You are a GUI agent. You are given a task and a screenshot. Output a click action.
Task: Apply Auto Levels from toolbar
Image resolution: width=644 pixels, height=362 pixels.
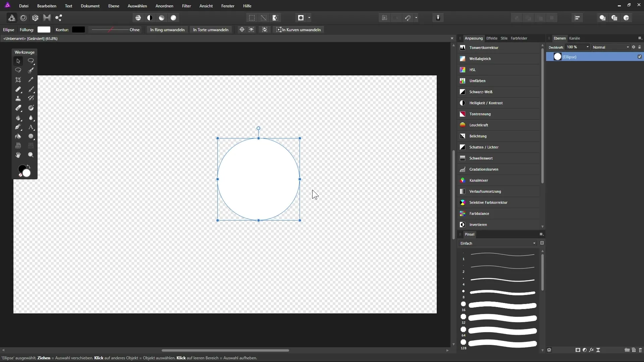pyautogui.click(x=138, y=18)
